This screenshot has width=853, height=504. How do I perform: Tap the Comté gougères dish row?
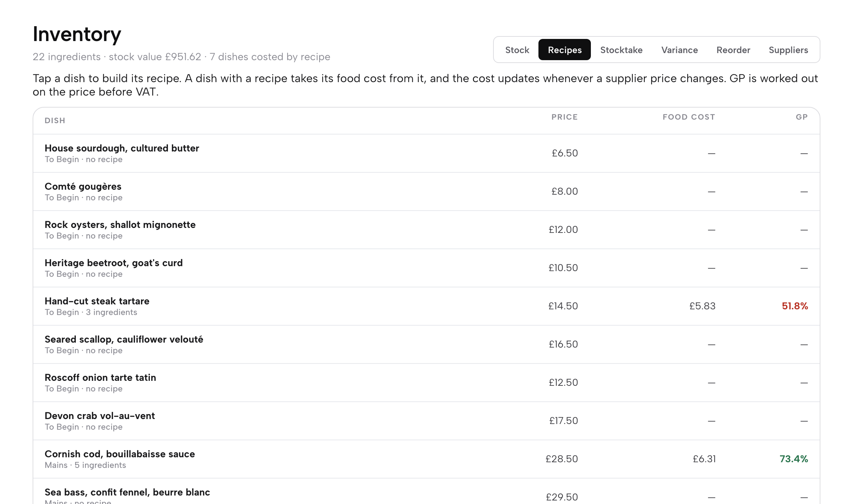point(426,191)
